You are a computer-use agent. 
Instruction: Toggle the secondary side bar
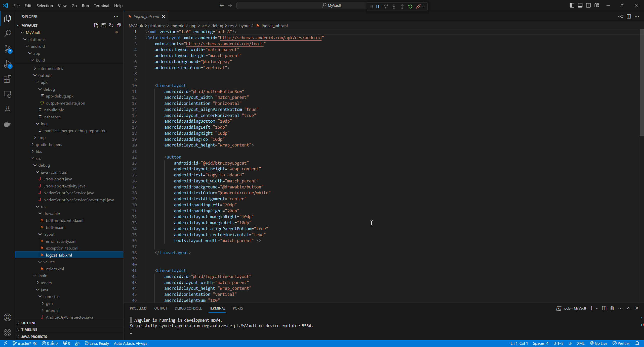point(588,5)
